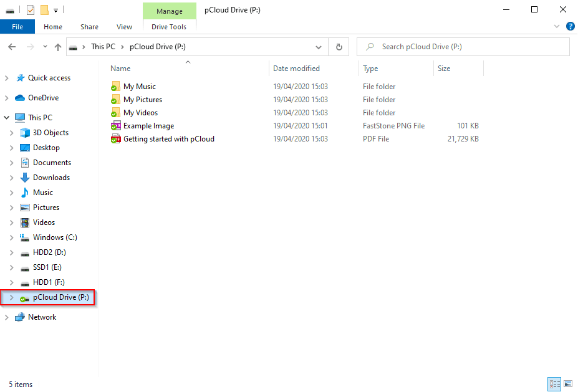Click This PC in address bar
The height and width of the screenshot is (392, 578).
click(x=103, y=47)
